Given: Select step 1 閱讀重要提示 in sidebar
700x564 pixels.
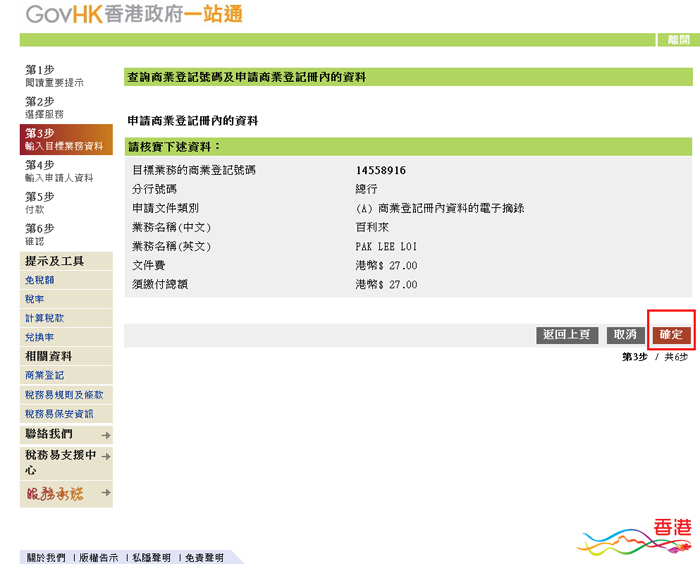Looking at the screenshot, I should [54, 76].
